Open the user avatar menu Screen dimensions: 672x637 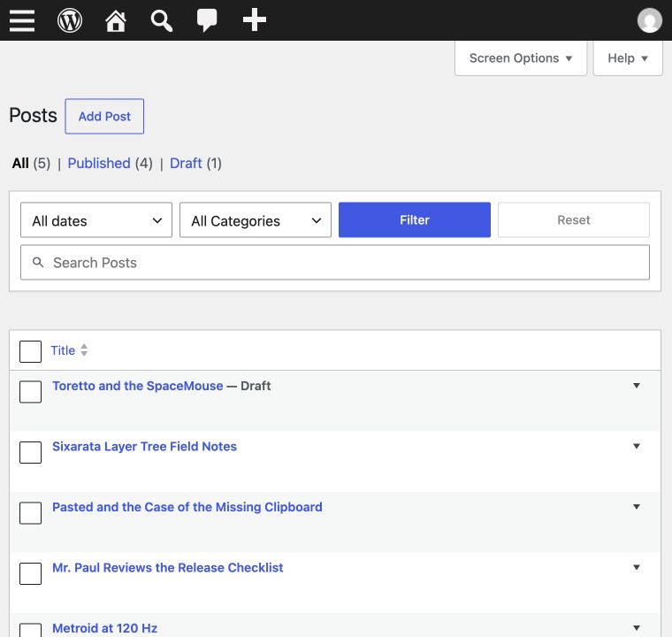point(650,20)
